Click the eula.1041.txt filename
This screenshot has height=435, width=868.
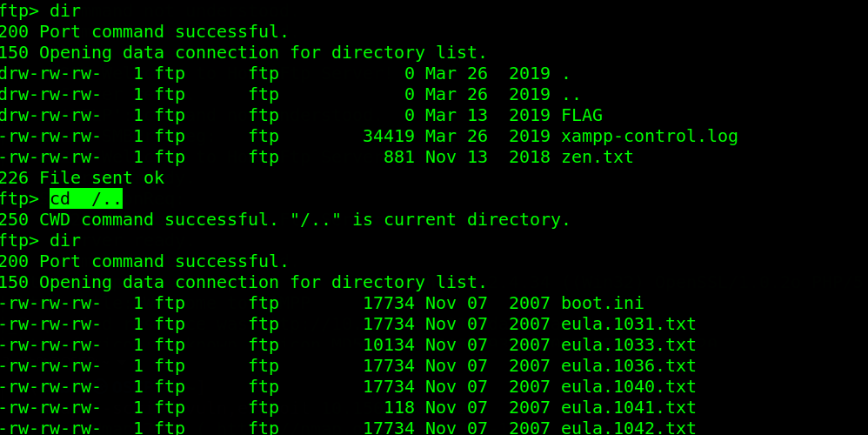click(x=628, y=407)
